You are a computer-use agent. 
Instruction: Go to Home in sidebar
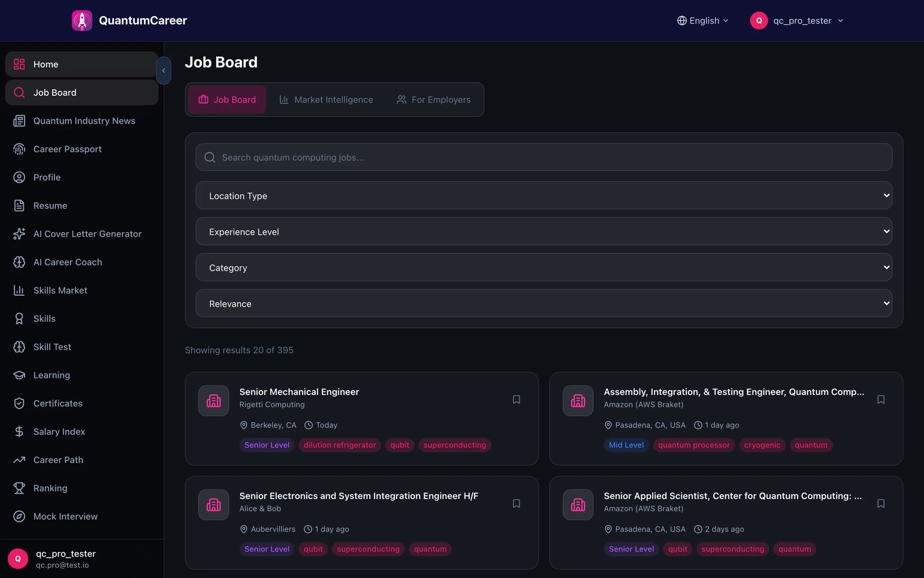pyautogui.click(x=82, y=64)
